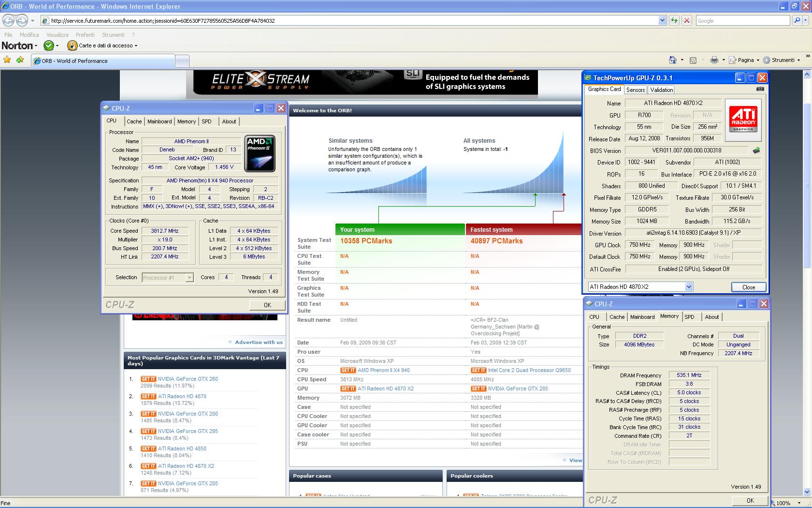This screenshot has width=812, height=508.
Task: Click the IE Back navigation arrow
Action: (x=8, y=20)
